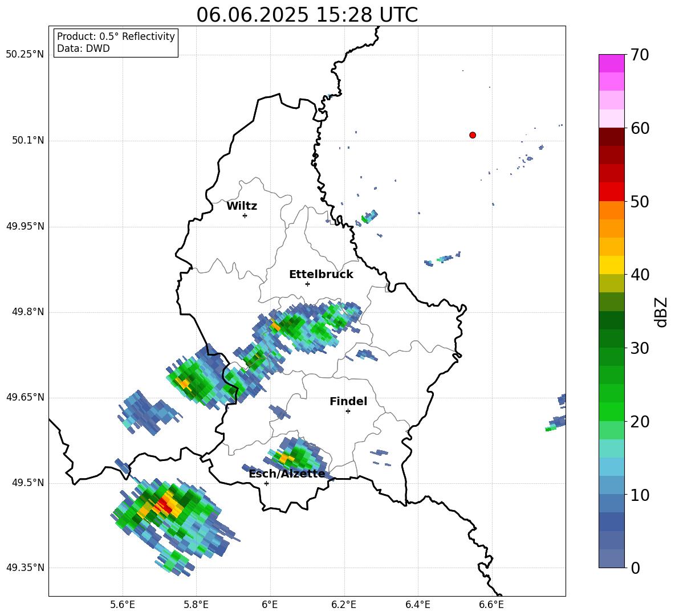
Task: Click the yellow colorbar segment at 40
Action: click(x=611, y=265)
